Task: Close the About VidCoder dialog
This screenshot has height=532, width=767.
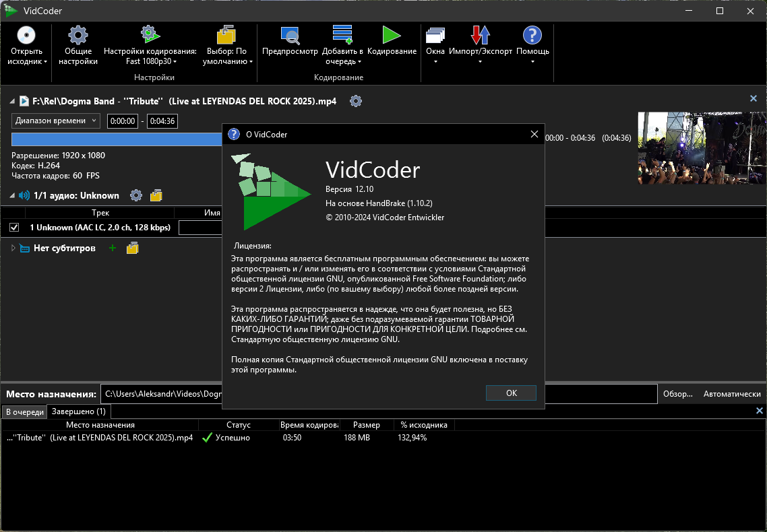Action: tap(534, 134)
